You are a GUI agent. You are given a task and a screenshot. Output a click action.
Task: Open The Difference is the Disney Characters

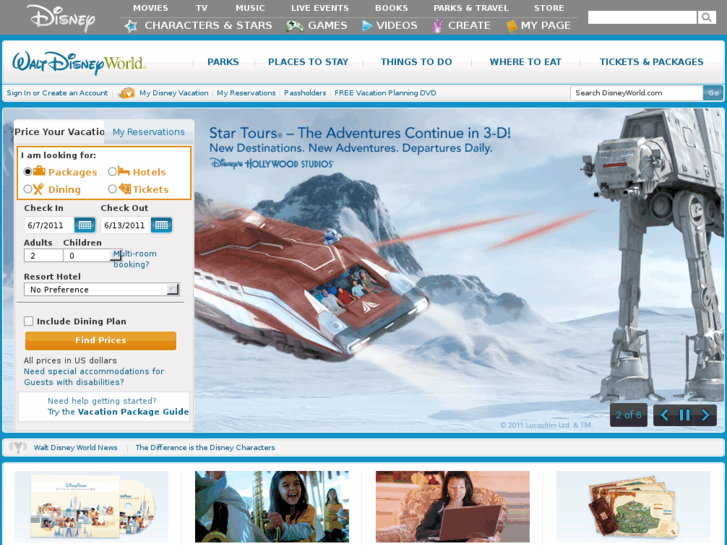(x=205, y=448)
